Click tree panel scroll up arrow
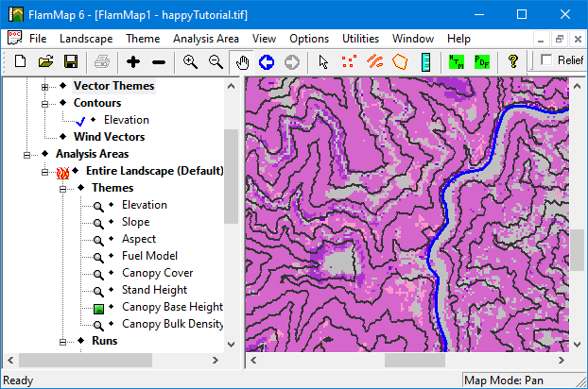 click(x=231, y=87)
